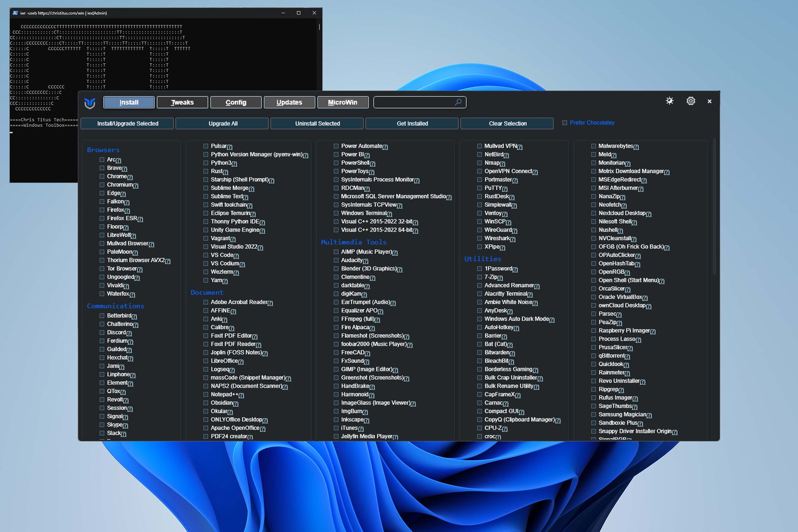Image resolution: width=798 pixels, height=532 pixels.
Task: Click the Get Installed button
Action: click(x=412, y=123)
